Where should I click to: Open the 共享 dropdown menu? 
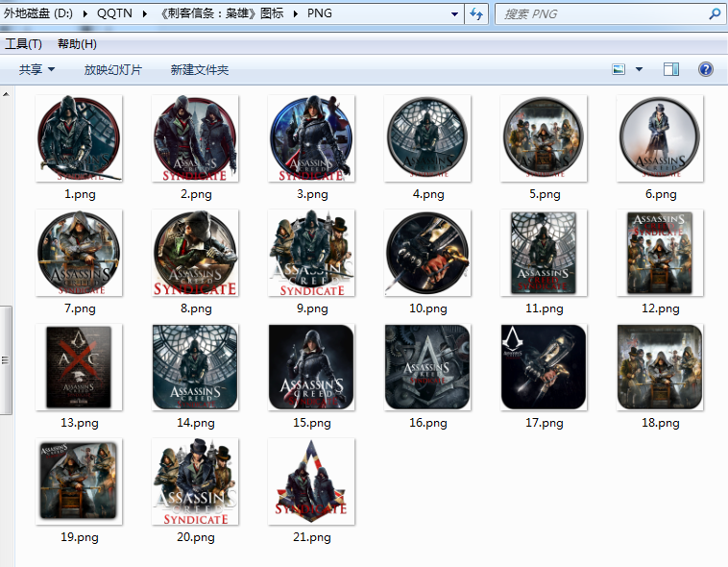click(37, 70)
